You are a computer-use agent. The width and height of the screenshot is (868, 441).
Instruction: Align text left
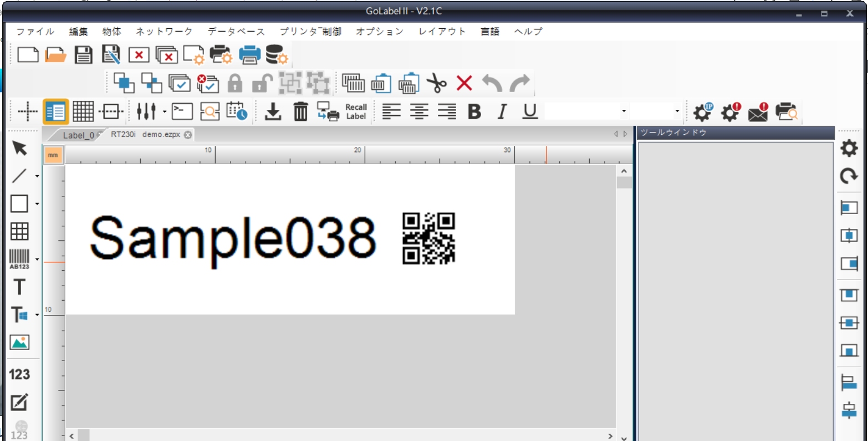pos(391,111)
